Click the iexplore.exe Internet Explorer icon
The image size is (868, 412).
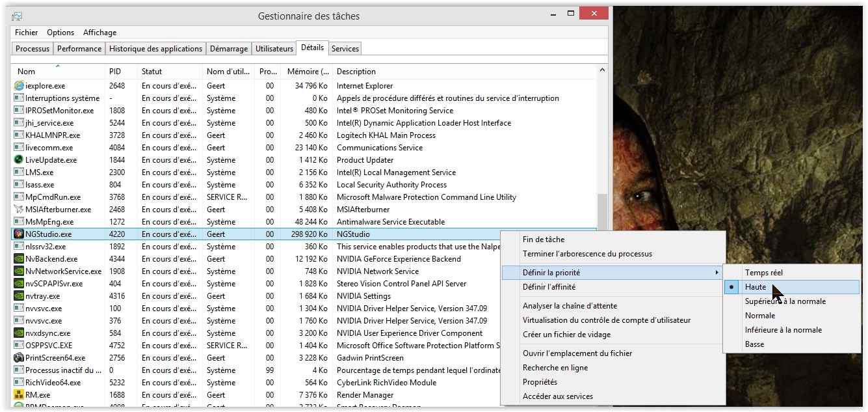click(19, 85)
